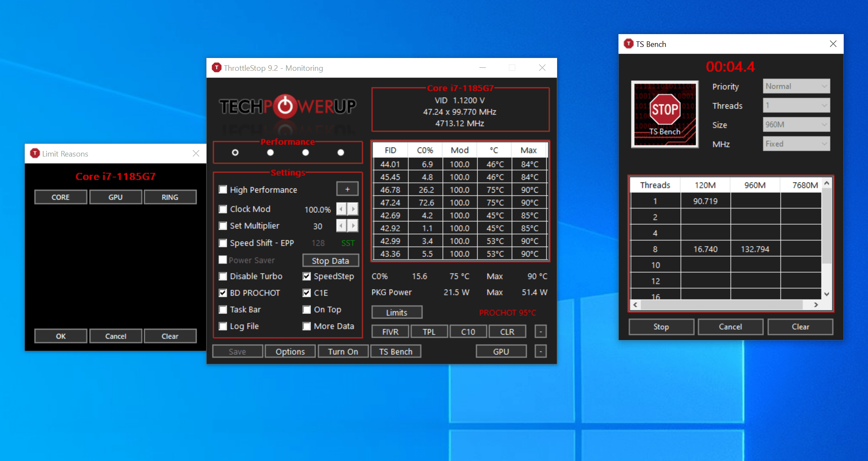868x461 pixels.
Task: Click the minus button beside GPU button
Action: coord(540,351)
